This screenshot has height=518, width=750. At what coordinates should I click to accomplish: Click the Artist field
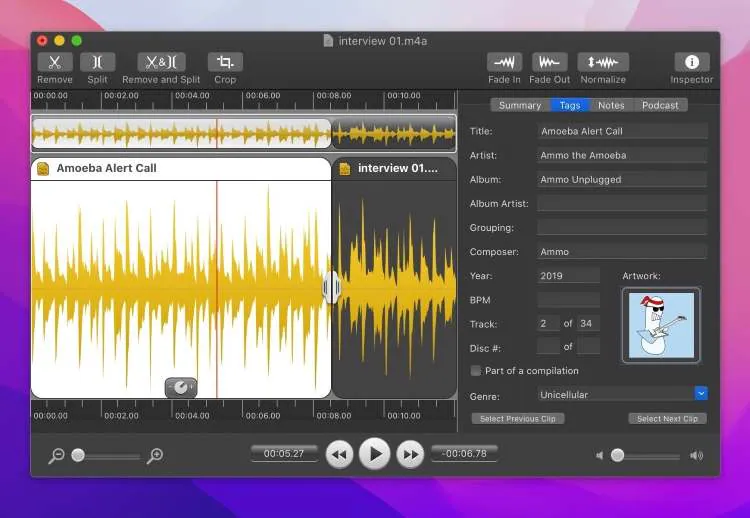click(x=622, y=155)
